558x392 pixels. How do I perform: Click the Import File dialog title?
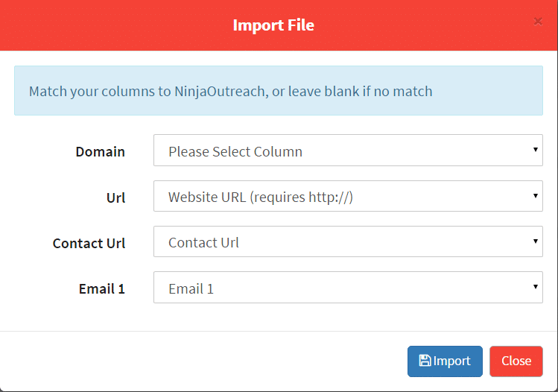273,25
